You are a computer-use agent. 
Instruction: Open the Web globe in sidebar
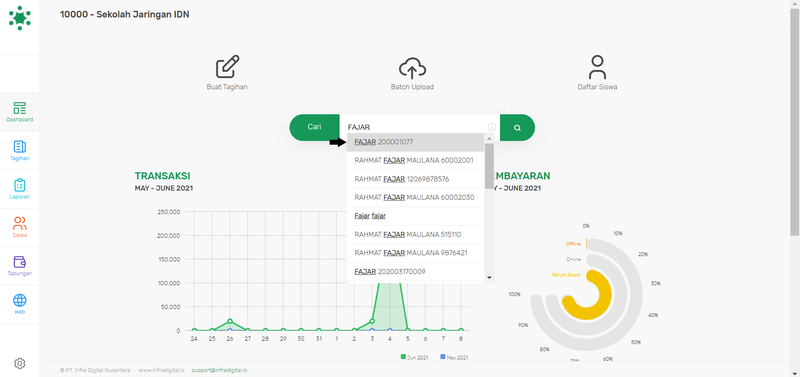click(x=20, y=304)
